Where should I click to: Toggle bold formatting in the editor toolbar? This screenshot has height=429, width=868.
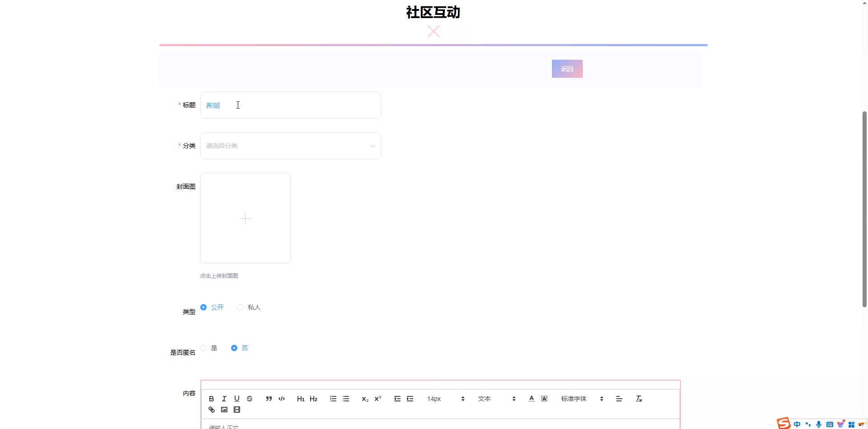211,399
